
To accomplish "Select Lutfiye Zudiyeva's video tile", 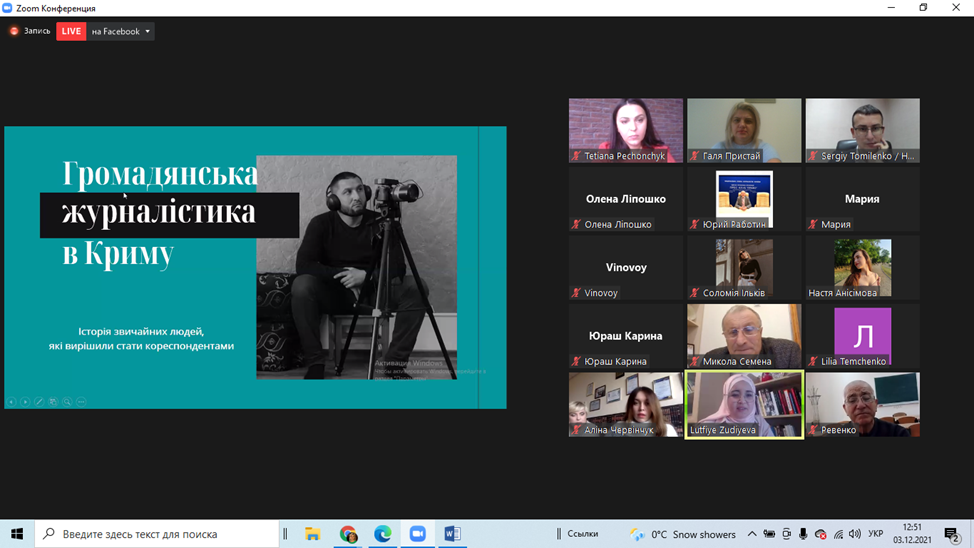I will [744, 405].
